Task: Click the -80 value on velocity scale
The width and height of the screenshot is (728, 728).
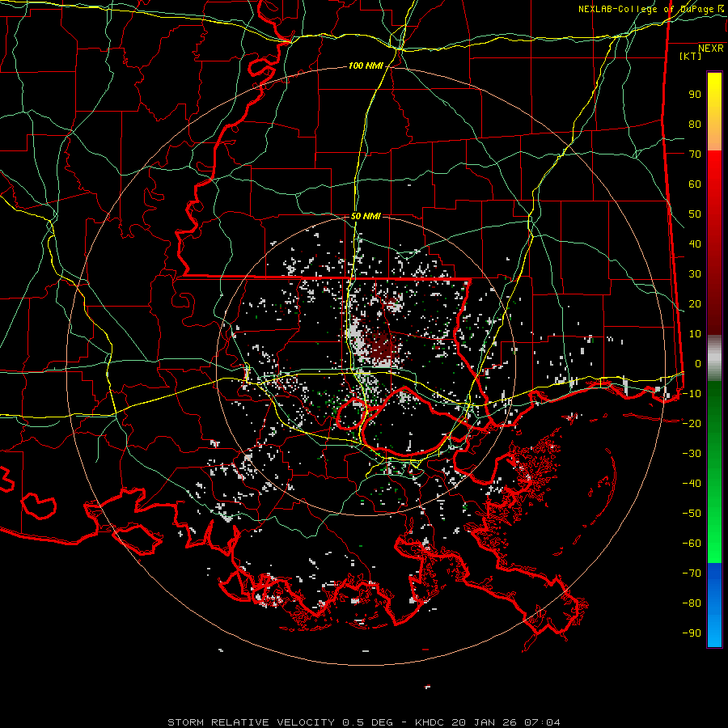Action: (x=692, y=603)
